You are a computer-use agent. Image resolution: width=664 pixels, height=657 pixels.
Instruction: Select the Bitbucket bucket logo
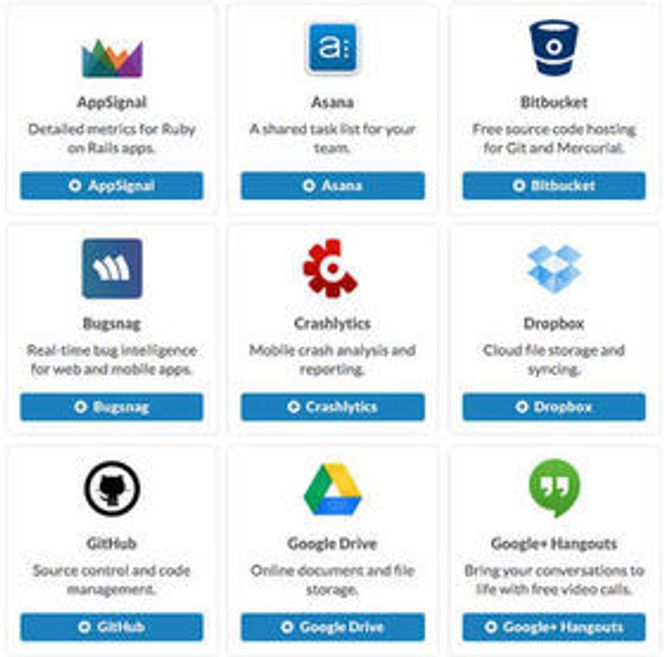[x=553, y=47]
